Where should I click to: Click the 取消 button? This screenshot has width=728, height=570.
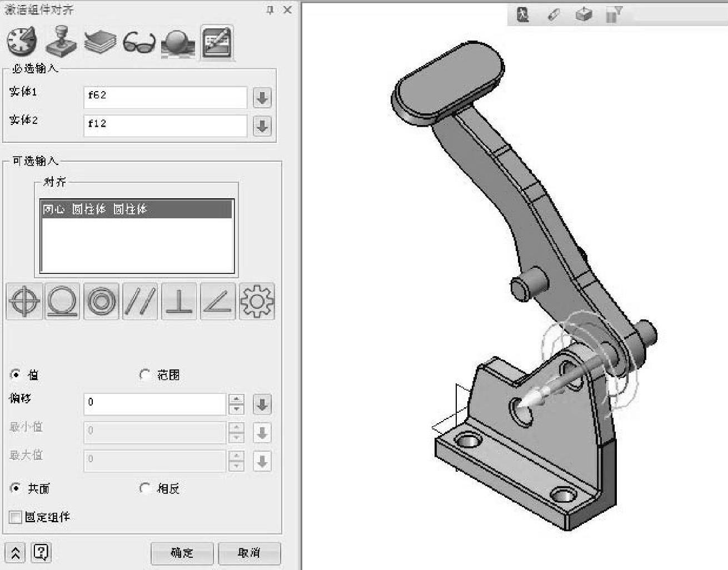click(x=249, y=553)
